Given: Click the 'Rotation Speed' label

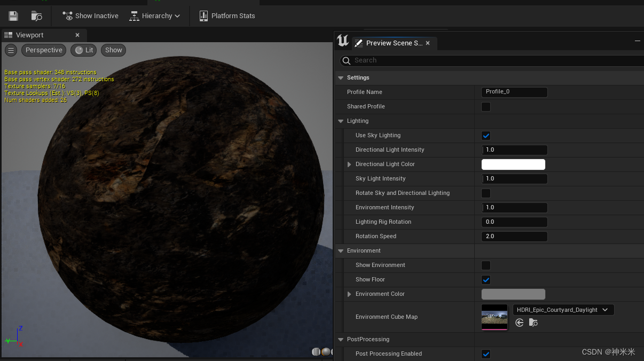Looking at the screenshot, I should click(376, 237).
